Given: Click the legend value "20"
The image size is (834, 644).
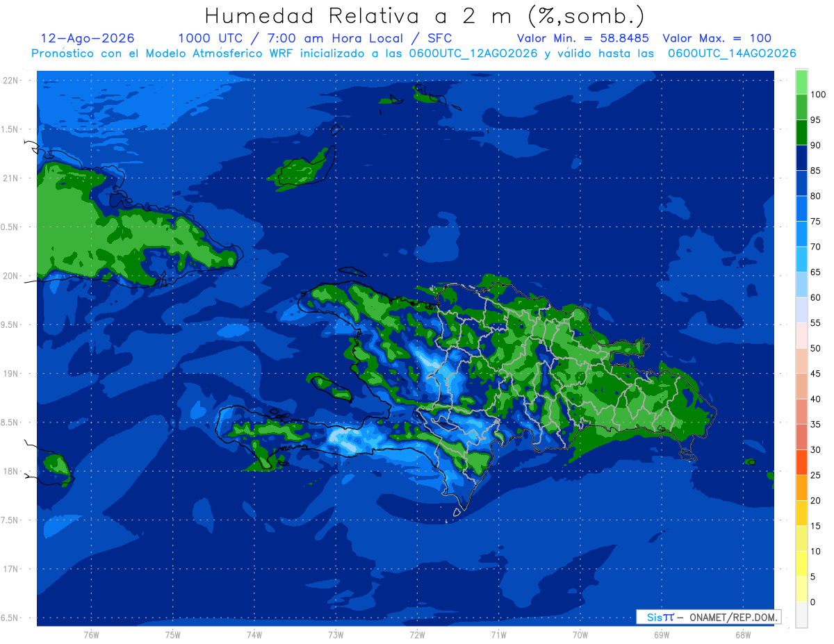Looking at the screenshot, I should point(815,500).
